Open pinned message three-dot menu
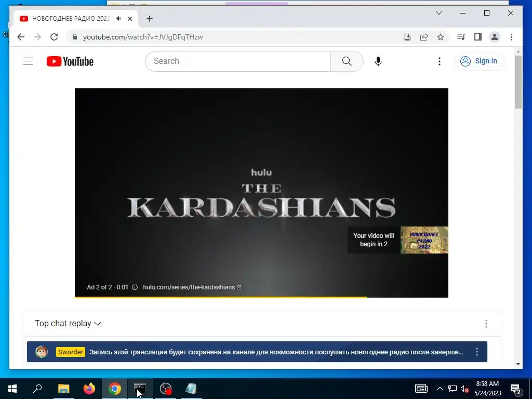532x399 pixels. [x=477, y=352]
